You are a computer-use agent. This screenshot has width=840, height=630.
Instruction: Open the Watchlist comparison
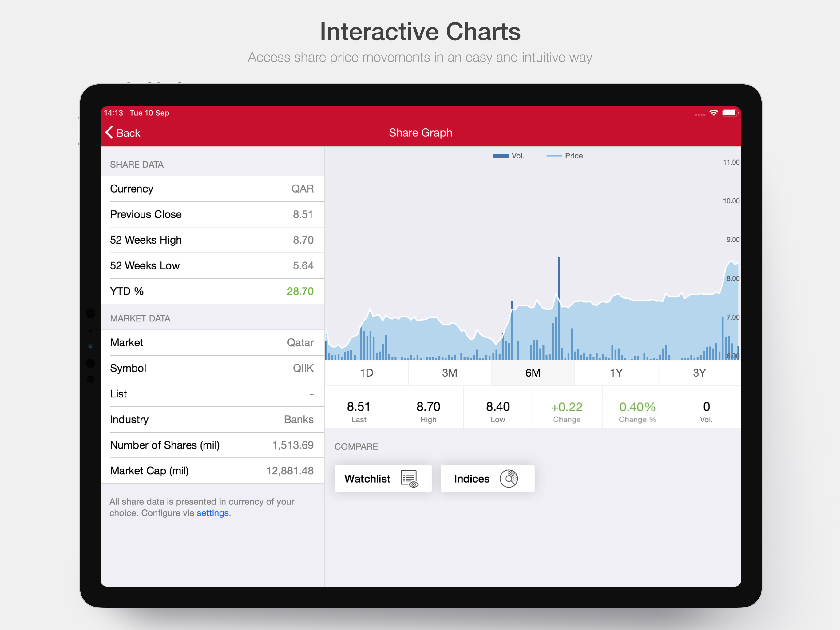pos(383,478)
